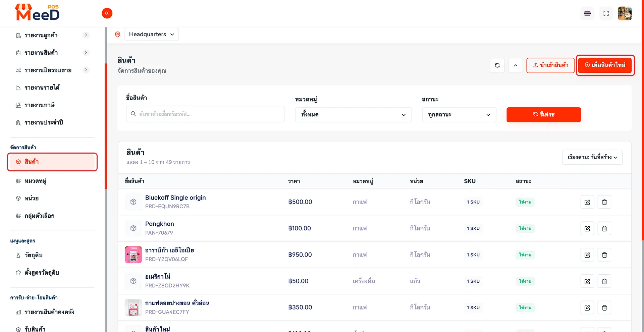Open the เรียงตาม sort dropdown
The image size is (644, 332).
592,157
